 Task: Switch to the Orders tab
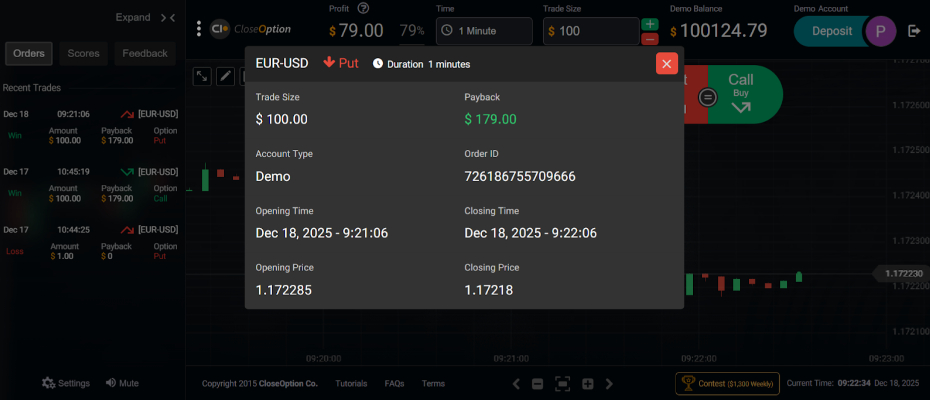(29, 53)
